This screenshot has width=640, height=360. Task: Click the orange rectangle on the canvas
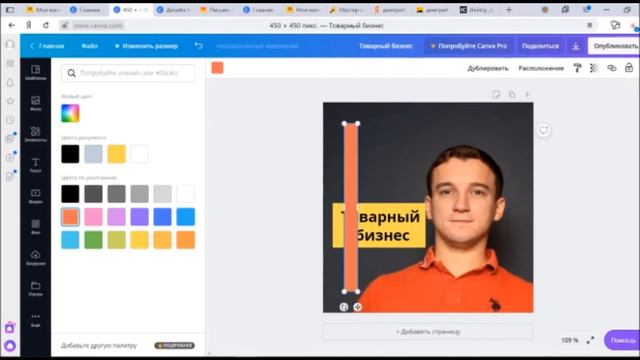pos(351,207)
